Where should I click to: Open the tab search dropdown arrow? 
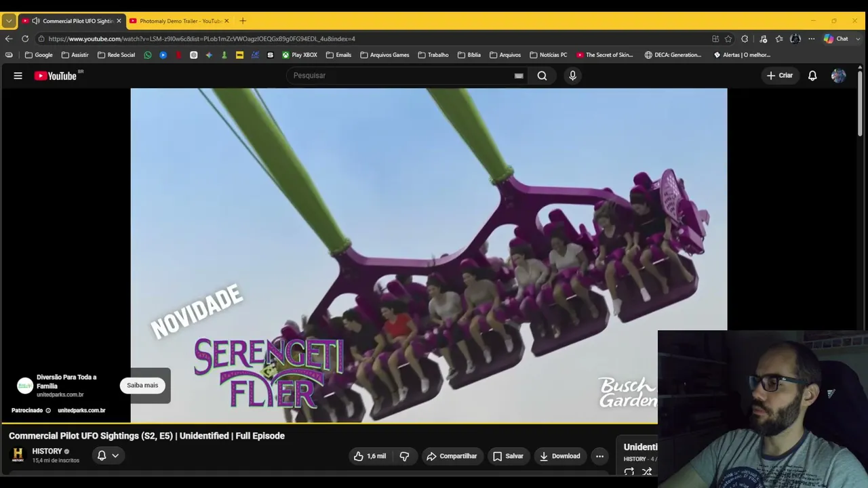coord(9,21)
